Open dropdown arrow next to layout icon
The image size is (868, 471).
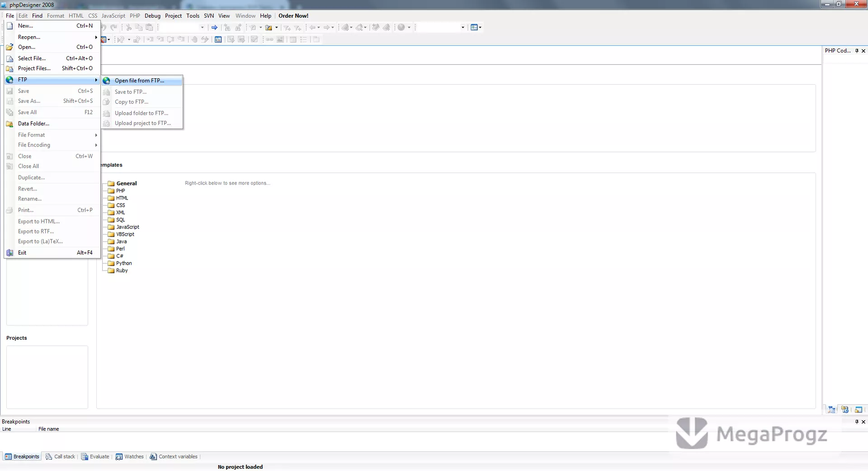click(x=480, y=28)
